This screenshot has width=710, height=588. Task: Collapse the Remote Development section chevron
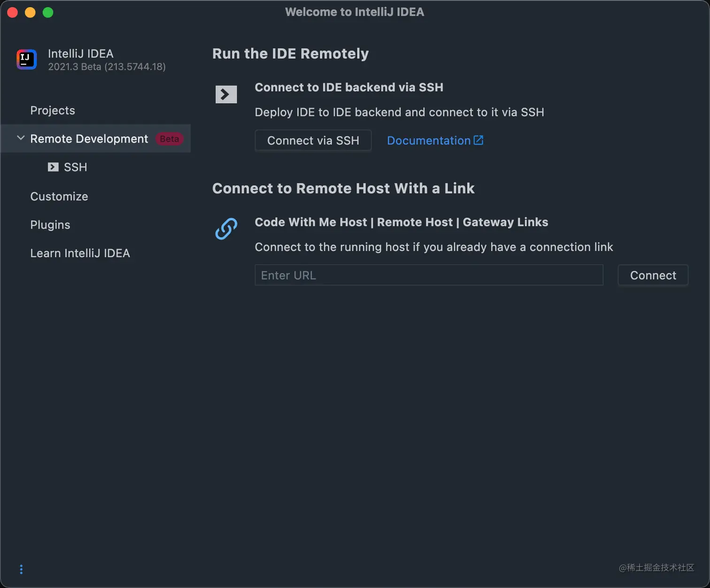point(21,138)
